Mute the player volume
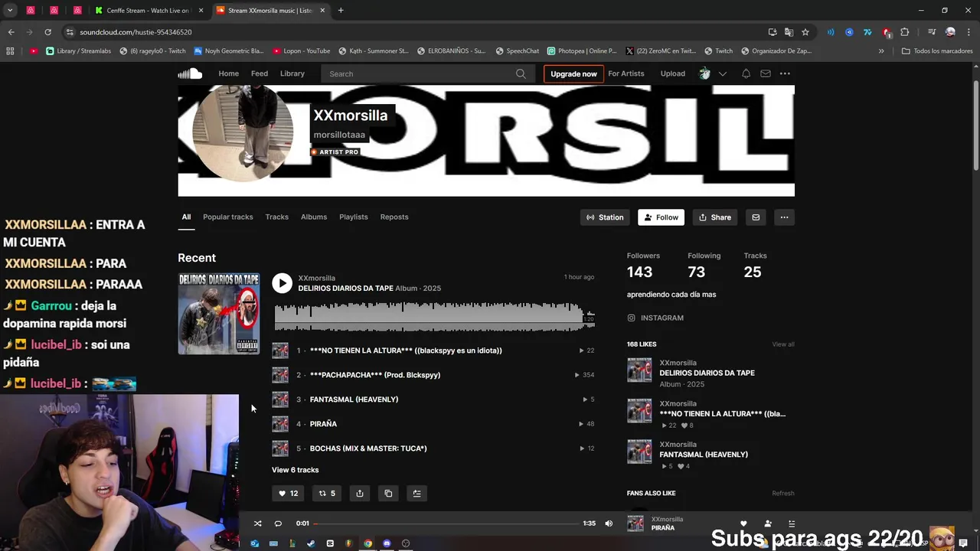This screenshot has height=551, width=980. 609,523
